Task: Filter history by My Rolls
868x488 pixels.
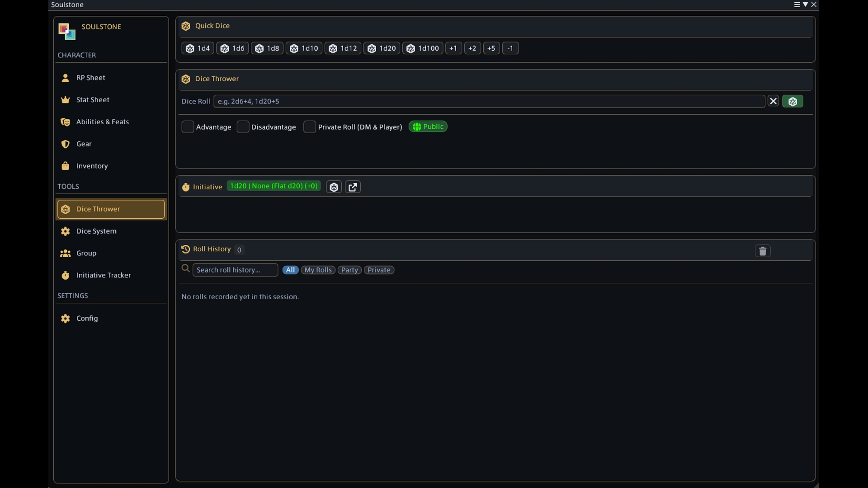Action: [318, 270]
